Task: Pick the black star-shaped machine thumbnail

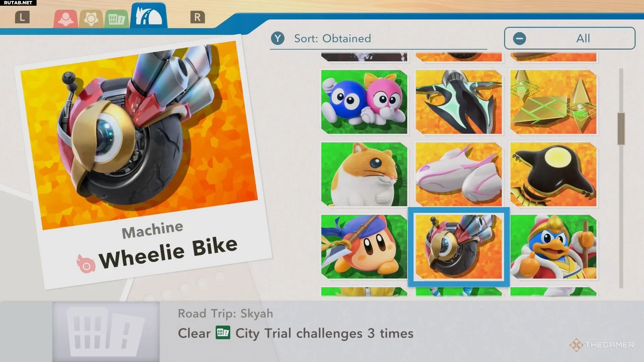Action: coord(553,174)
